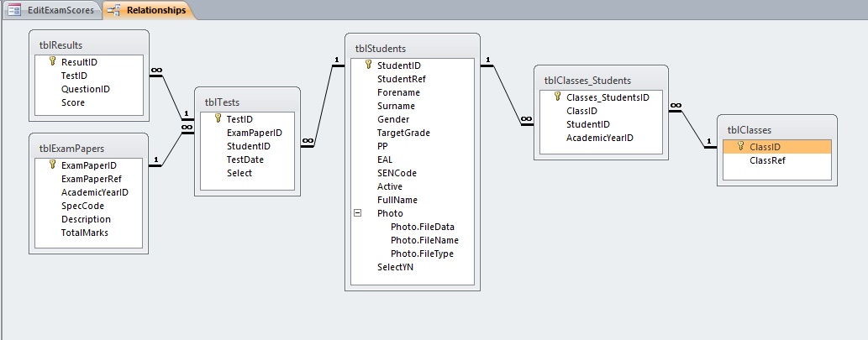Select join line between tblStudents and tblClasses_Students
The height and width of the screenshot is (340, 868).
[507, 95]
